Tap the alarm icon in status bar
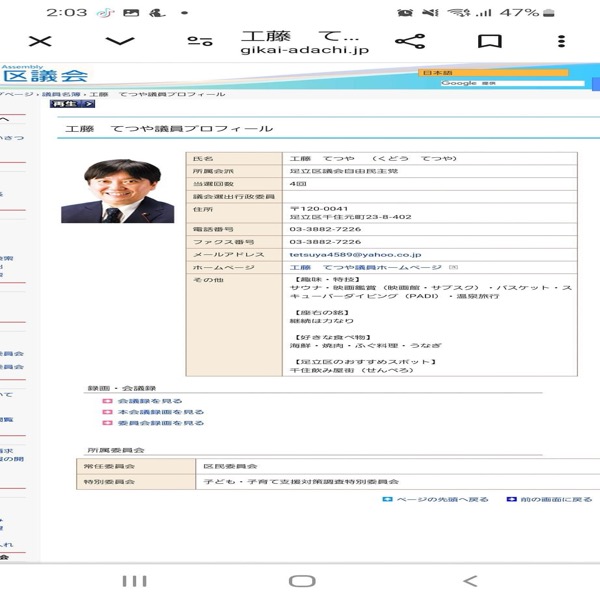Image resolution: width=600 pixels, height=600 pixels. point(405,13)
